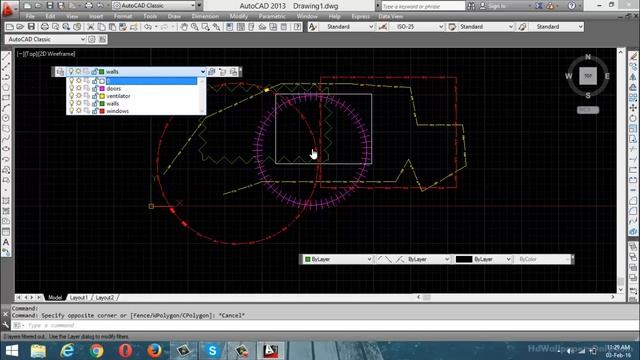640x360 pixels.
Task: Select the Circle tool in the Draw toolbar
Action: [x=6, y=118]
